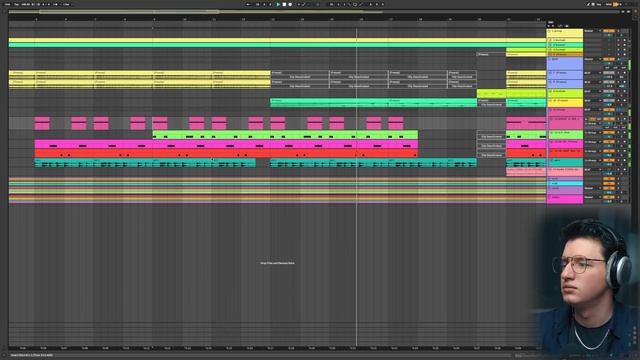Click the tempo value field

25,4
